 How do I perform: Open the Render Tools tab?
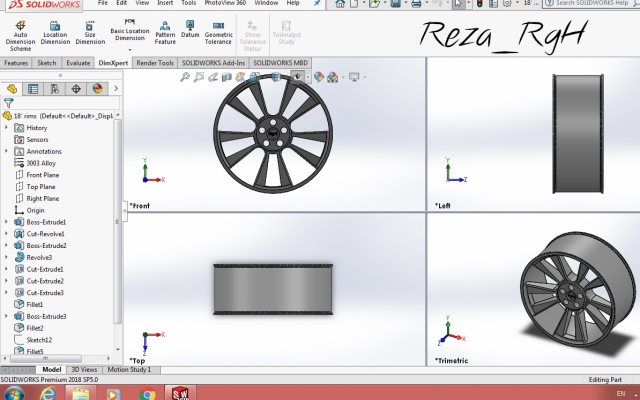click(155, 63)
